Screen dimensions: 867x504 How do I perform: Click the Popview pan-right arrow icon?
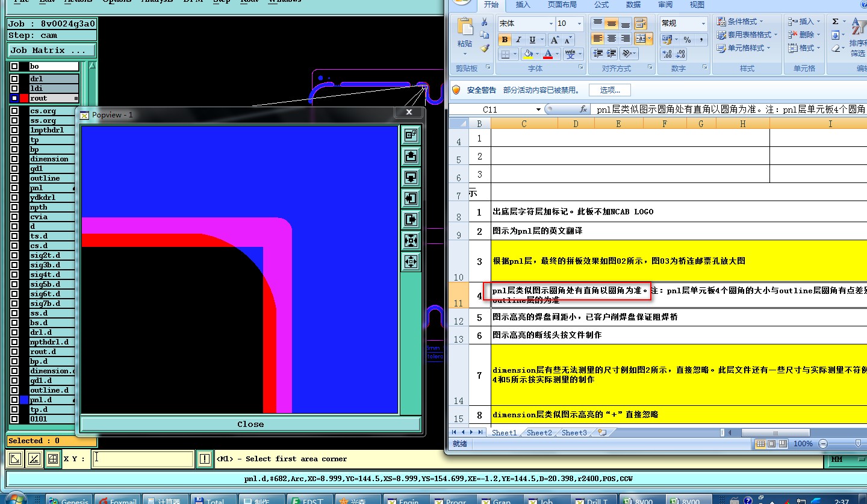[x=411, y=219]
